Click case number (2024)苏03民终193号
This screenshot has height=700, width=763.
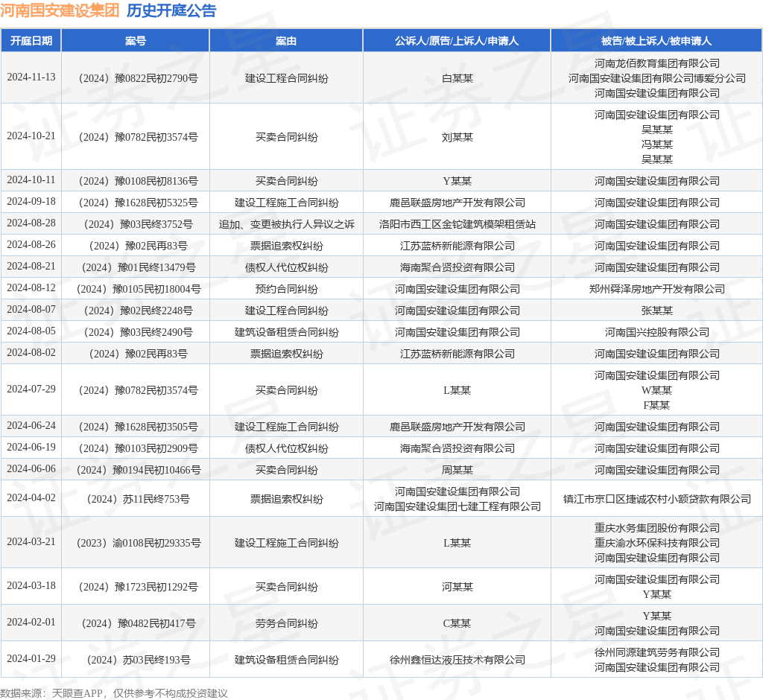(x=138, y=660)
